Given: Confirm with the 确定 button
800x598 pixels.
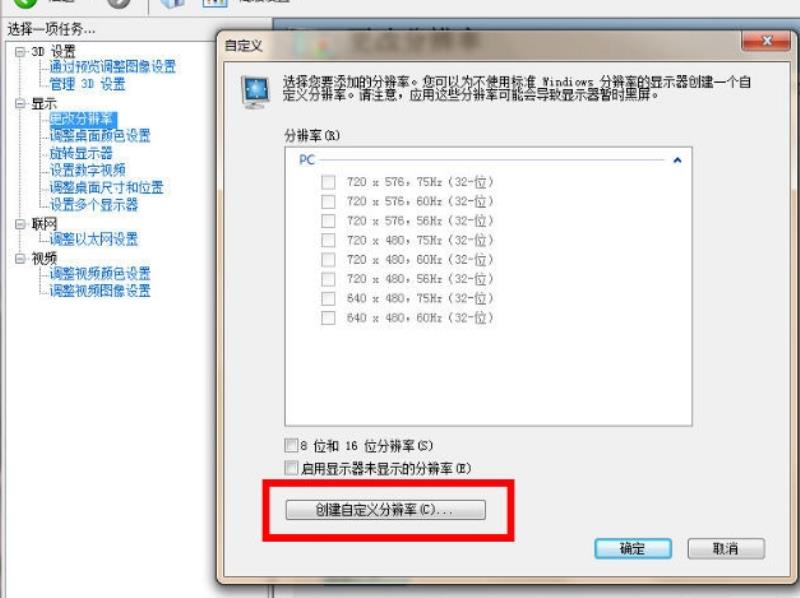Looking at the screenshot, I should pyautogui.click(x=633, y=549).
